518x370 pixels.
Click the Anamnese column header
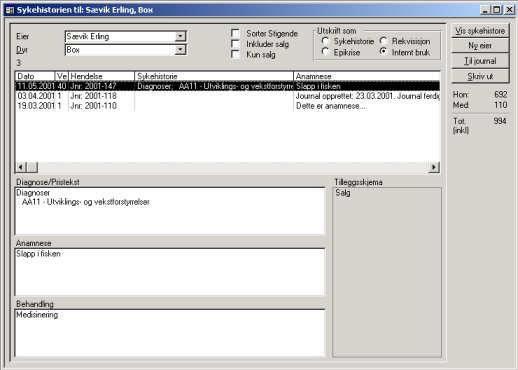pos(367,76)
